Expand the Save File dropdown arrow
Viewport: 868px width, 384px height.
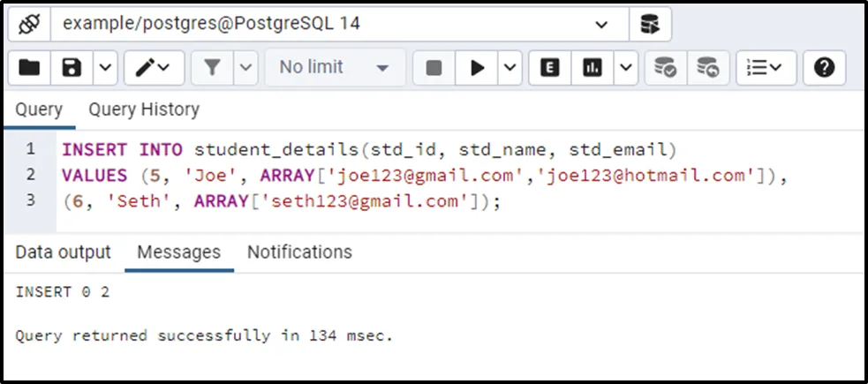pyautogui.click(x=105, y=68)
